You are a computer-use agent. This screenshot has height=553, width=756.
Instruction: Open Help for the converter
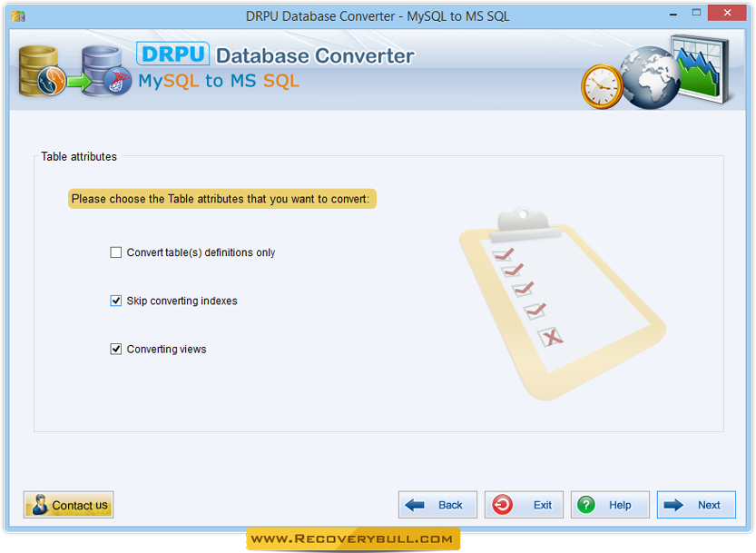(x=610, y=505)
